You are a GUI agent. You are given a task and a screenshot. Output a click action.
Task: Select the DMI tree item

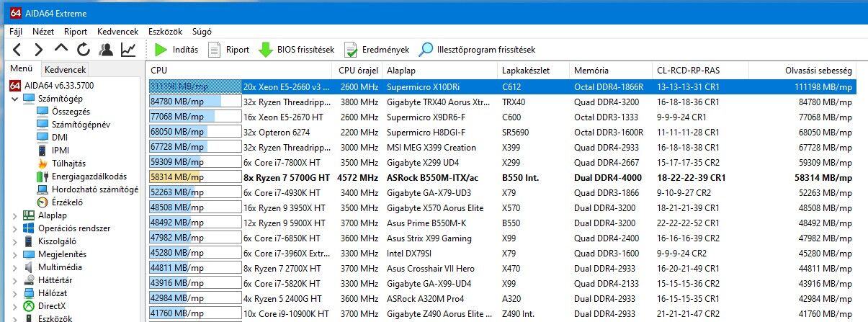click(x=52, y=138)
